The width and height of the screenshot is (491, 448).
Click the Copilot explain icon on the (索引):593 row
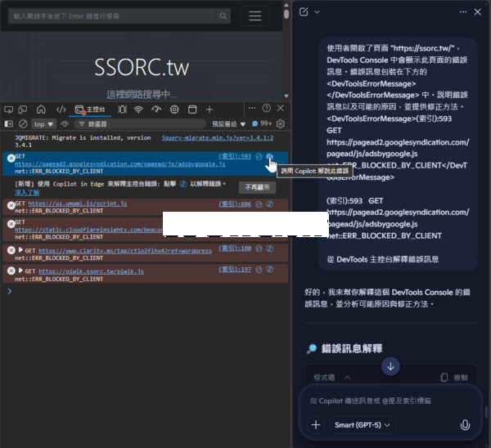pos(269,156)
